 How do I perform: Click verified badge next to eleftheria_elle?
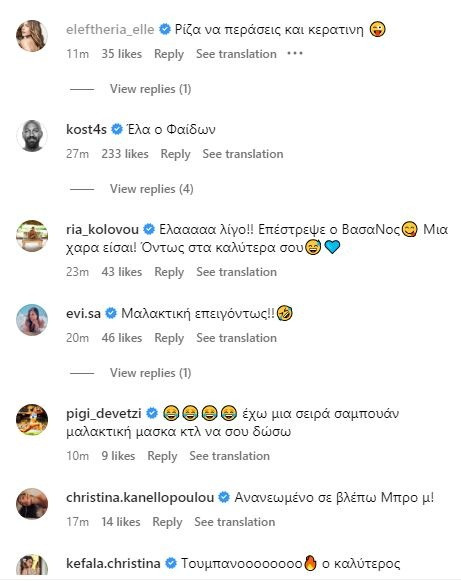pos(165,29)
